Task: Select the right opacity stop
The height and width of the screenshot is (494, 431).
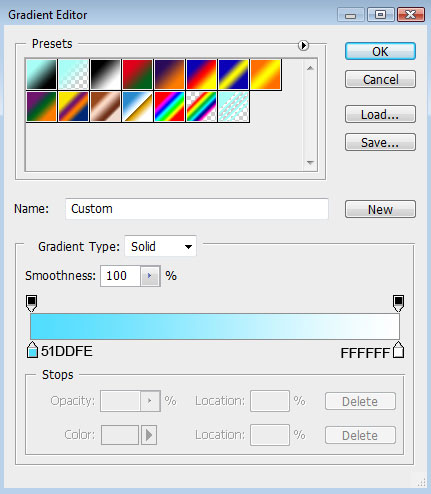Action: [398, 303]
